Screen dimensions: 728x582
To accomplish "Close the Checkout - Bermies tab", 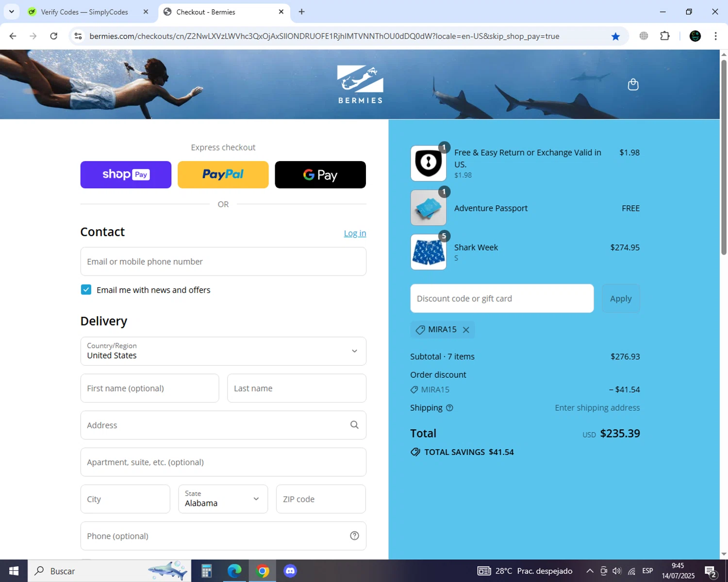I will pos(281,12).
